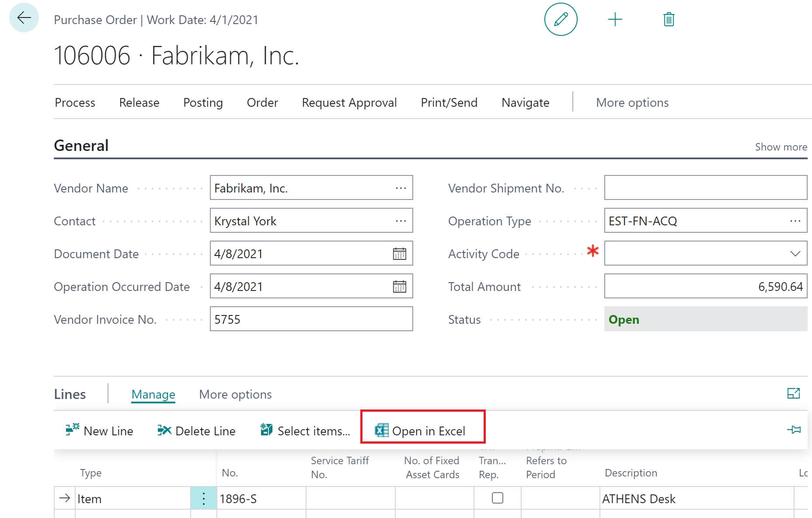Click New Line action
Viewport: 812px width, 518px height.
click(x=99, y=430)
